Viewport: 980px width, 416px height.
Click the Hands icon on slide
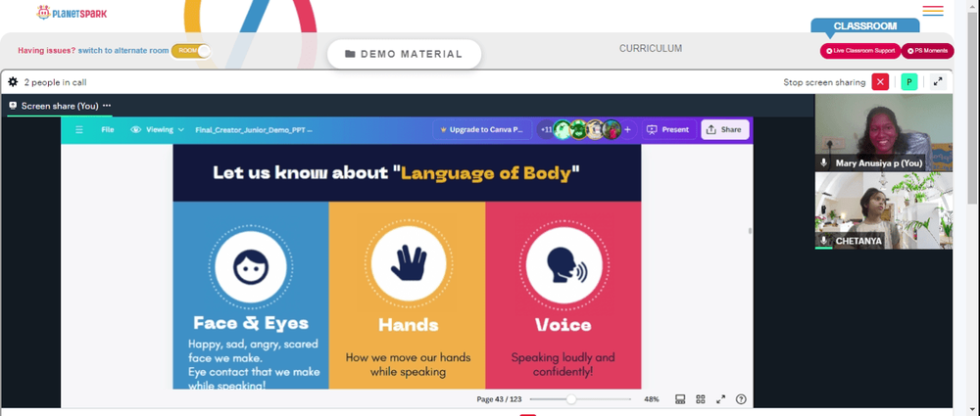coord(408,263)
